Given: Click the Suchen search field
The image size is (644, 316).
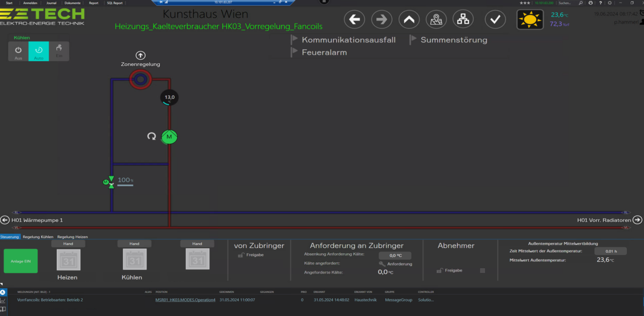Looking at the screenshot, I should tap(566, 3).
